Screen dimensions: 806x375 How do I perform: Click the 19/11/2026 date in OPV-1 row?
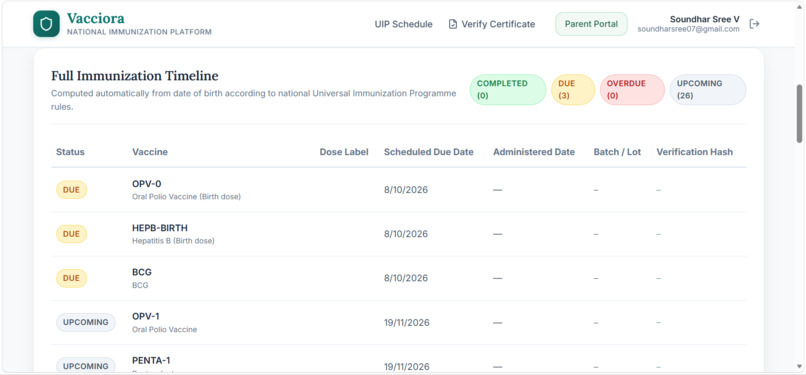(407, 323)
